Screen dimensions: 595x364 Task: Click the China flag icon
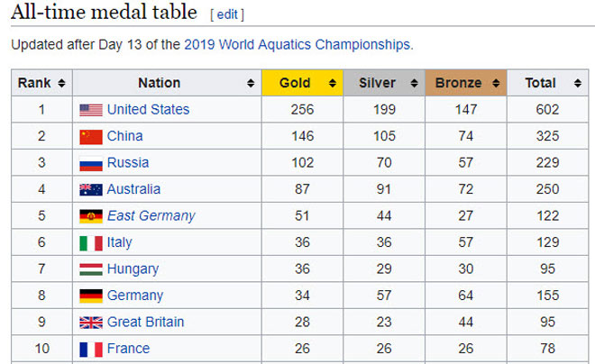91,137
